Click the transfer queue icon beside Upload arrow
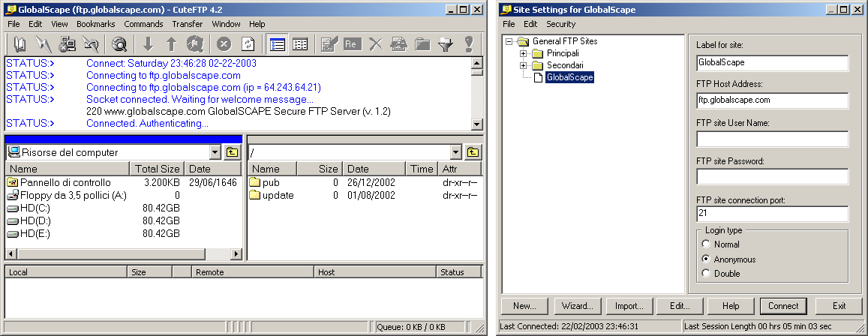Screen dimensions: 868x336 point(195,43)
